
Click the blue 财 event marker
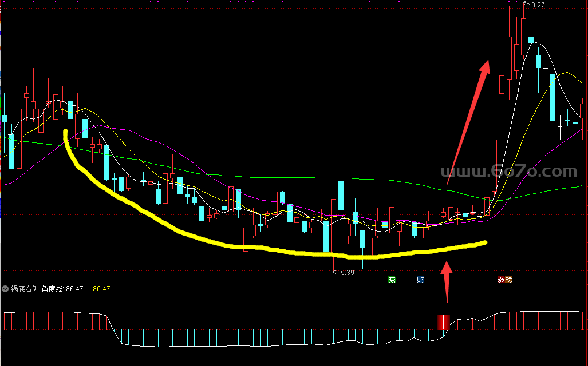(x=420, y=280)
